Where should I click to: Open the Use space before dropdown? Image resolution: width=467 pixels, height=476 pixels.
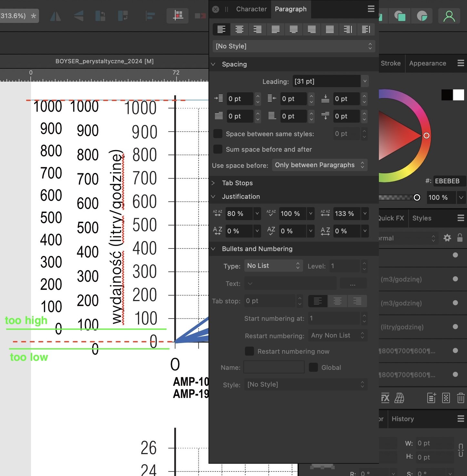[x=320, y=165]
